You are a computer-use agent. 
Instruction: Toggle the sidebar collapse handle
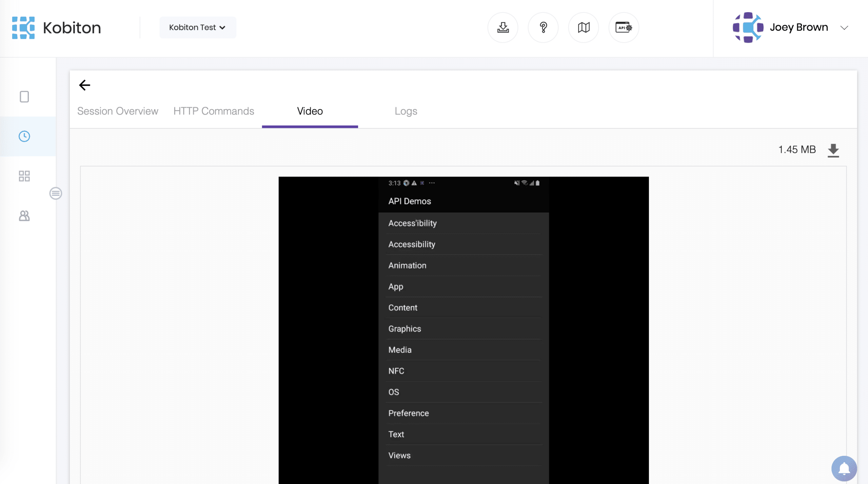pos(56,193)
